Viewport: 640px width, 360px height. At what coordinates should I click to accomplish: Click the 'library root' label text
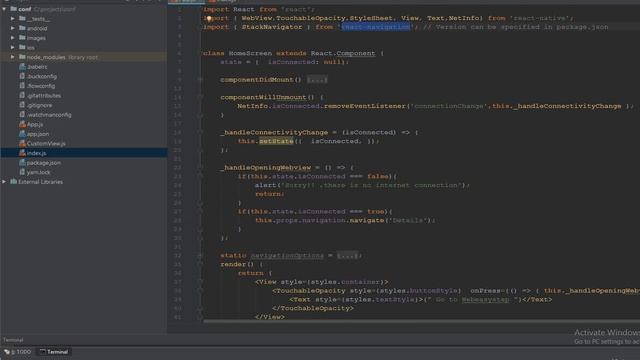[x=82, y=57]
